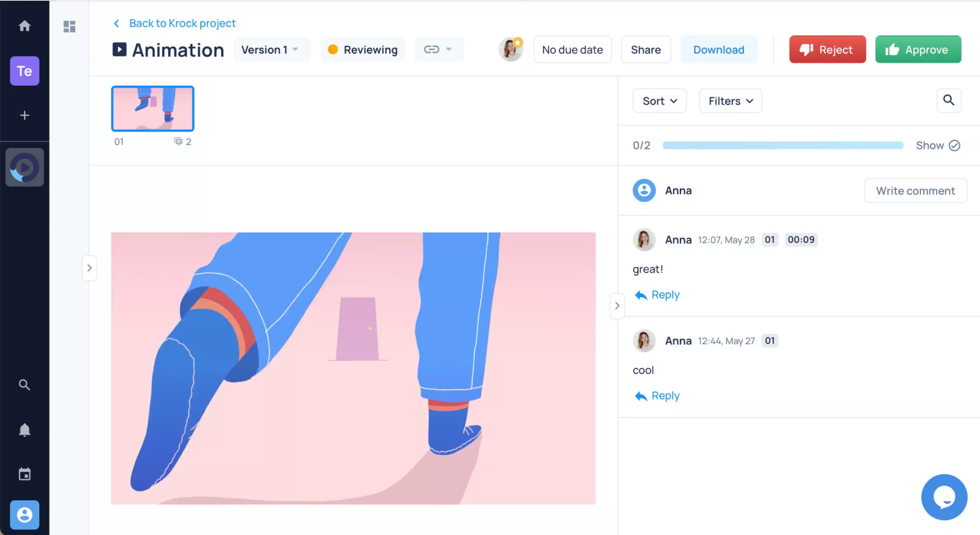Click the animation preview canvas
This screenshot has height=535, width=980.
pyautogui.click(x=353, y=368)
